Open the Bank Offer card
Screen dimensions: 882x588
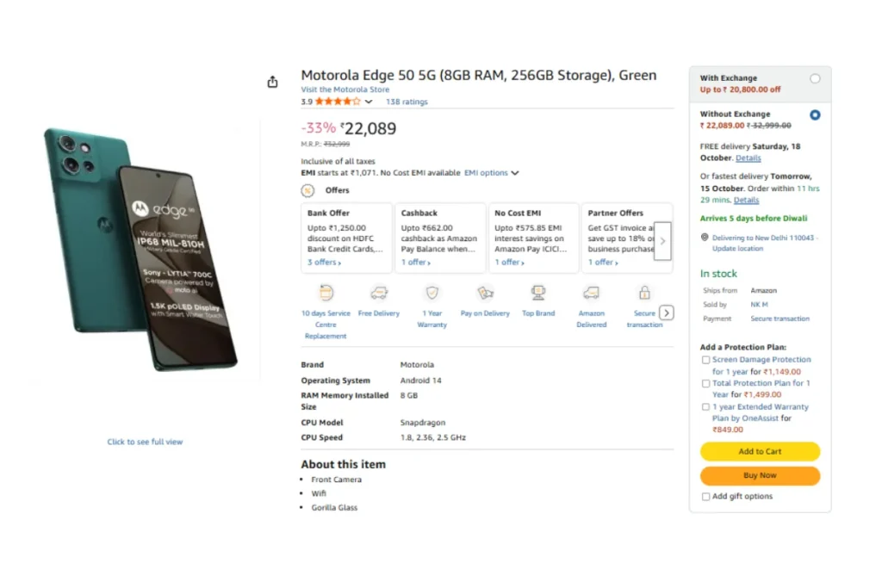pos(345,238)
